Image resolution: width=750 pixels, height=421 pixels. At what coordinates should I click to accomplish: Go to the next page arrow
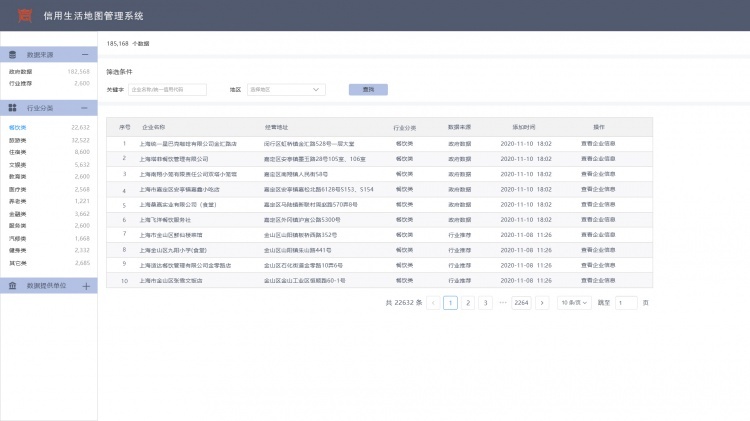pyautogui.click(x=543, y=302)
